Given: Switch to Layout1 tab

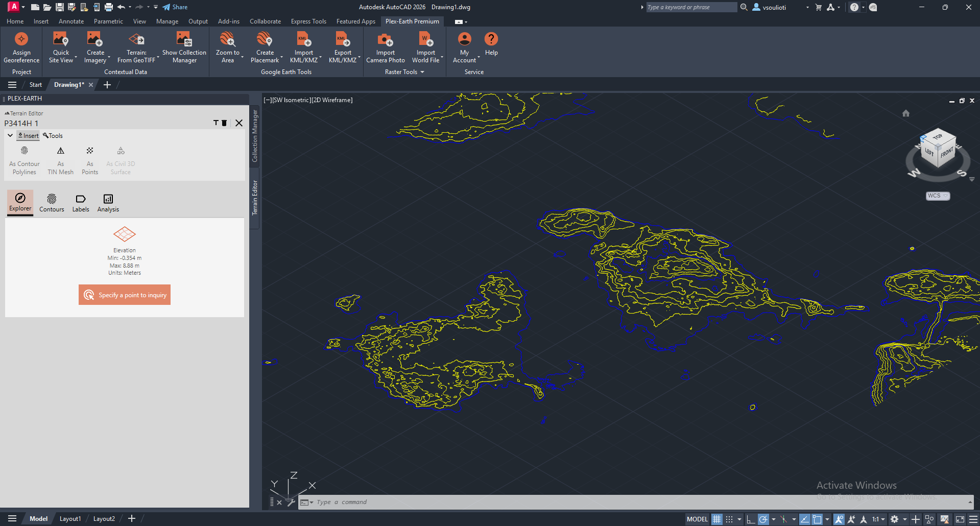Looking at the screenshot, I should coord(70,519).
